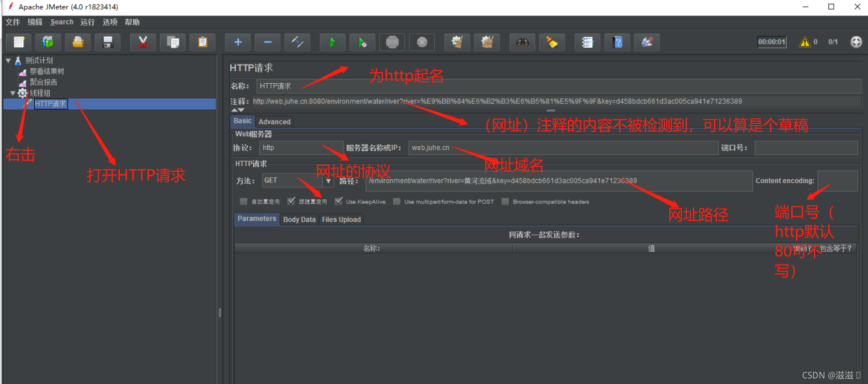868x384 pixels.
Task: Collapse the 线程组 tree node
Action: coord(13,93)
